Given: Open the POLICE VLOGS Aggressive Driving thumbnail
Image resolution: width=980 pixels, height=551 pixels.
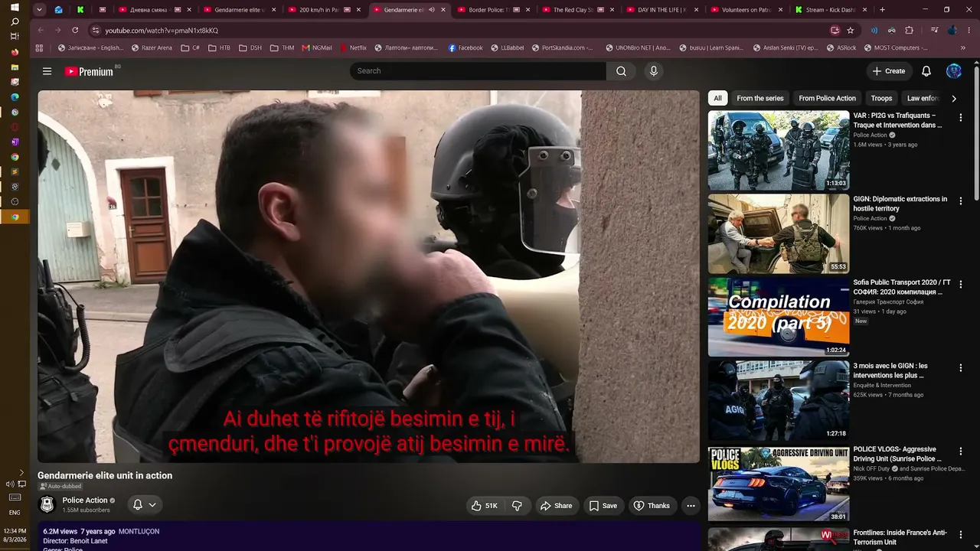Looking at the screenshot, I should 779,484.
